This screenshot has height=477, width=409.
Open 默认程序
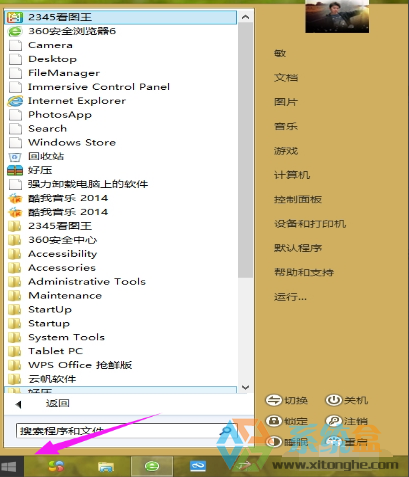[298, 248]
